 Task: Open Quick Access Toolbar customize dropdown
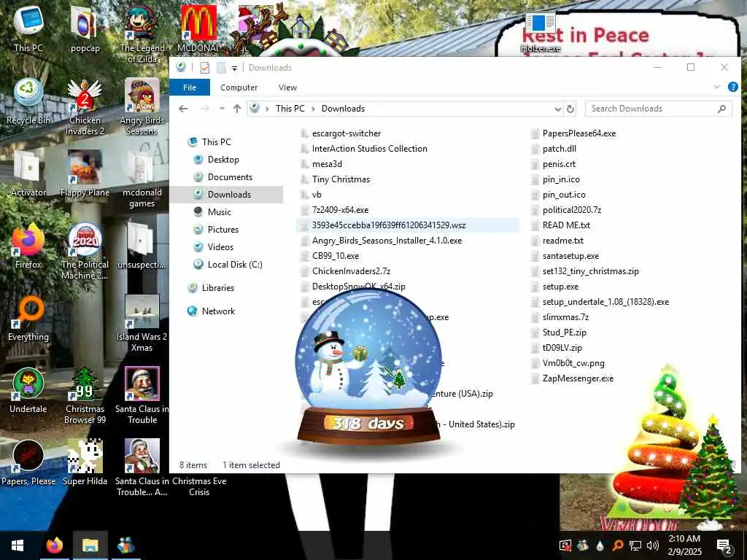[234, 68]
